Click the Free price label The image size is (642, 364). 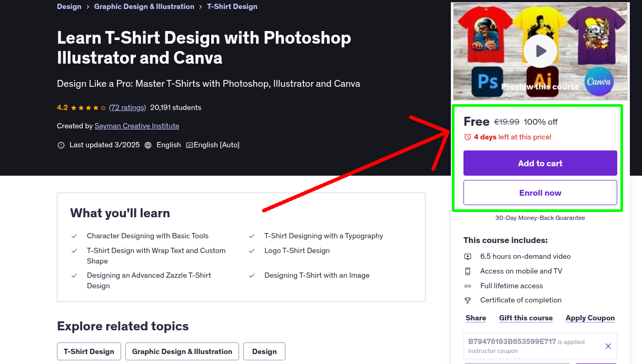pyautogui.click(x=477, y=122)
